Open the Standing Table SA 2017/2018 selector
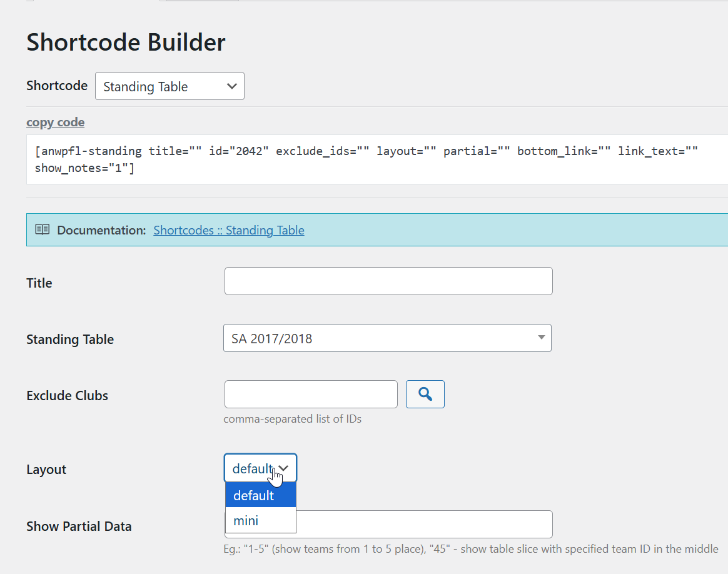 point(387,338)
